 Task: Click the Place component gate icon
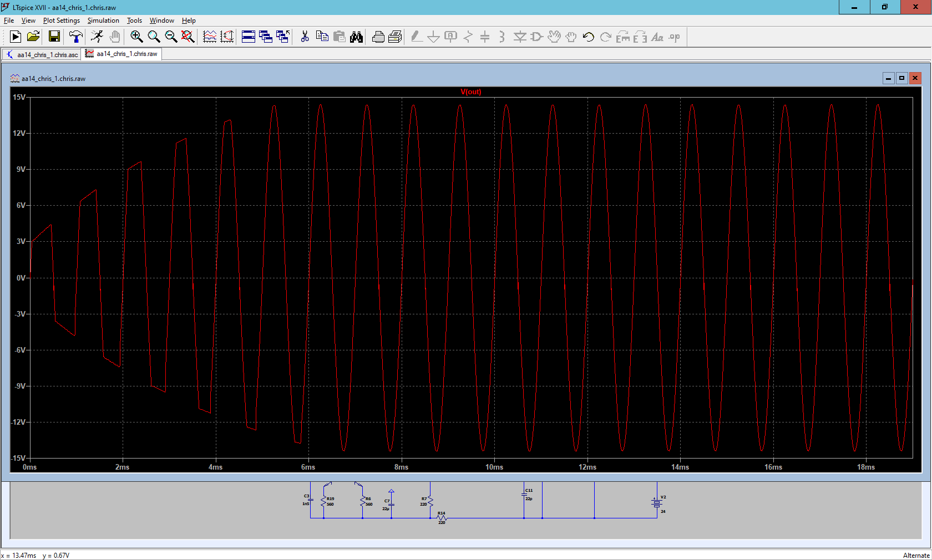tap(537, 37)
